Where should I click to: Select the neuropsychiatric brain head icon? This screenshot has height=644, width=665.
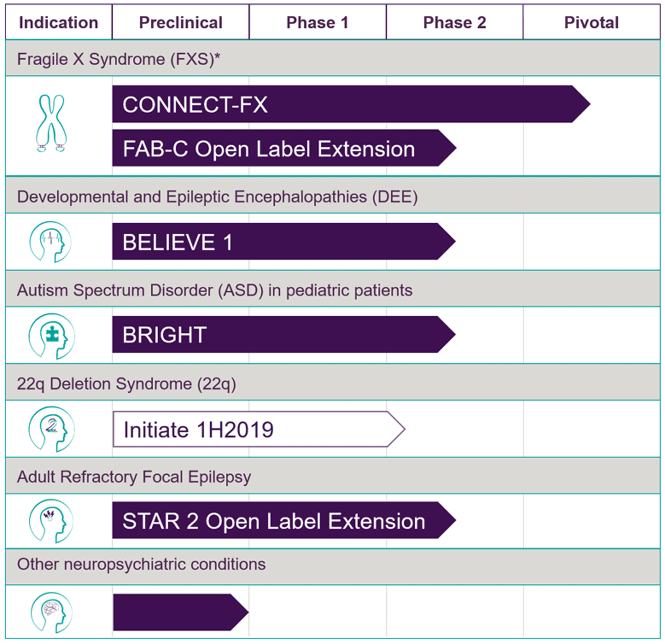[x=52, y=613]
